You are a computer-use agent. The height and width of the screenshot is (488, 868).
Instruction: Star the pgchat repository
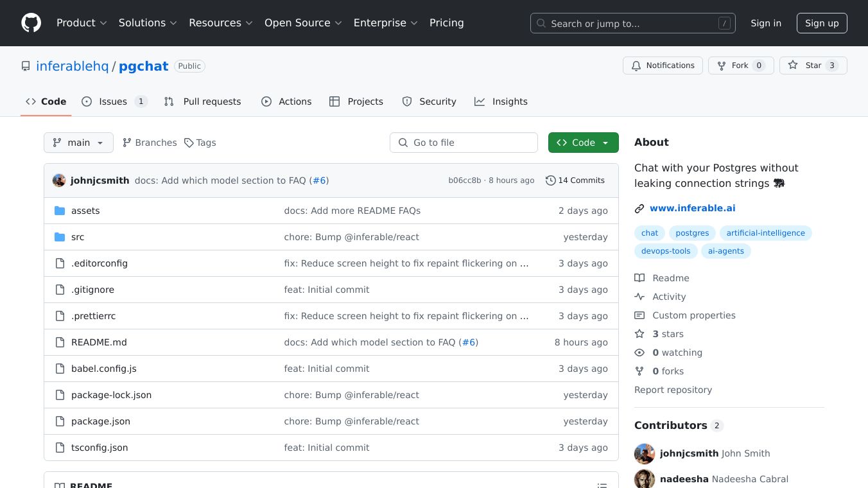[x=813, y=65]
